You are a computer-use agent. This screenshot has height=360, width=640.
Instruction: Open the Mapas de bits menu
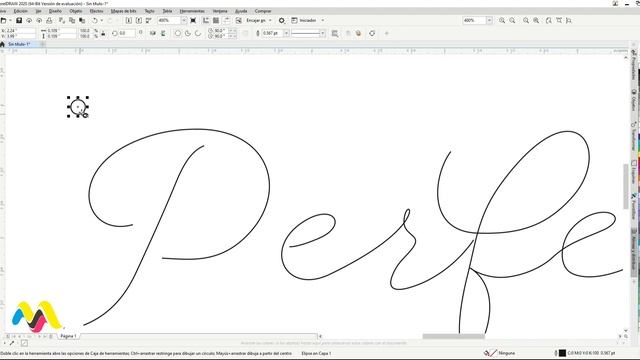click(x=124, y=11)
